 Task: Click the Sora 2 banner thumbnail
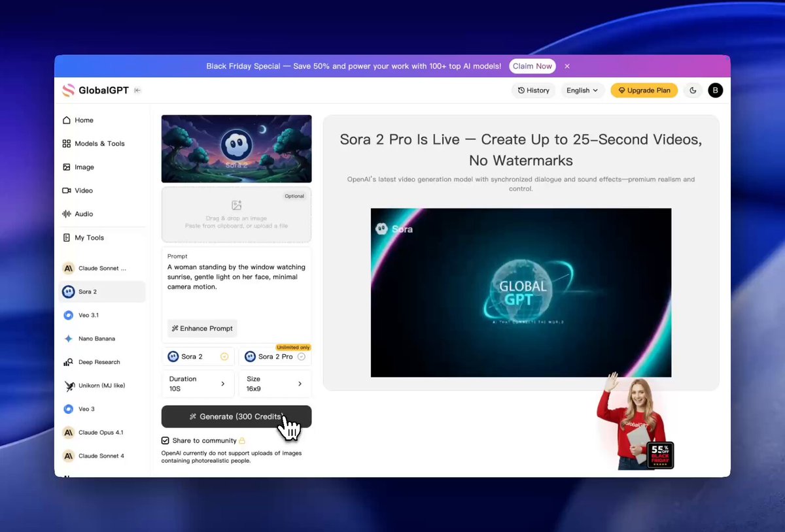click(x=237, y=149)
